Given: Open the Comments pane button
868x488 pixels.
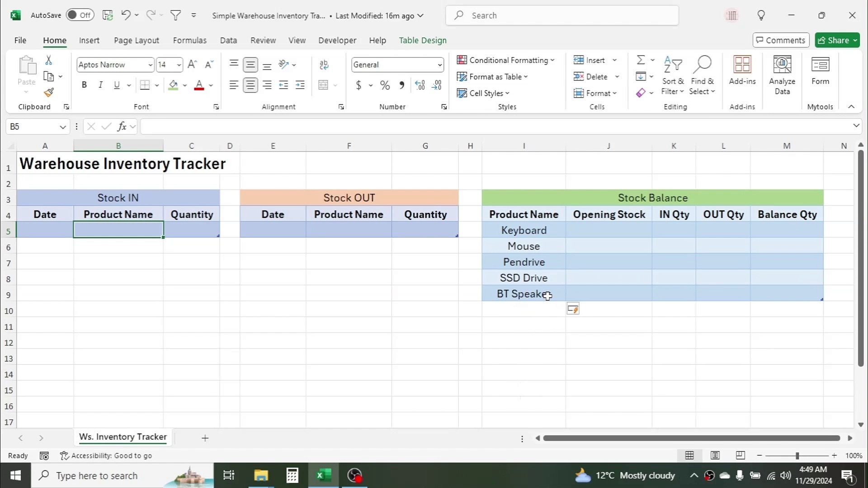Looking at the screenshot, I should pyautogui.click(x=781, y=40).
